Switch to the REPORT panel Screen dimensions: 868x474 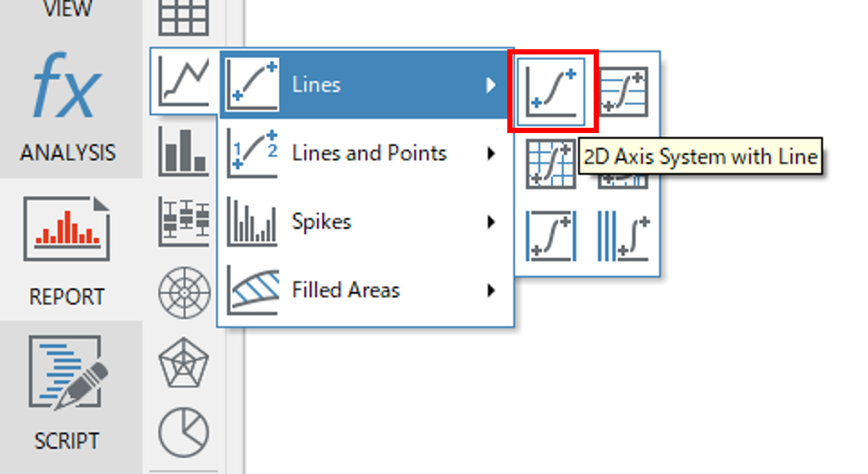click(x=67, y=249)
